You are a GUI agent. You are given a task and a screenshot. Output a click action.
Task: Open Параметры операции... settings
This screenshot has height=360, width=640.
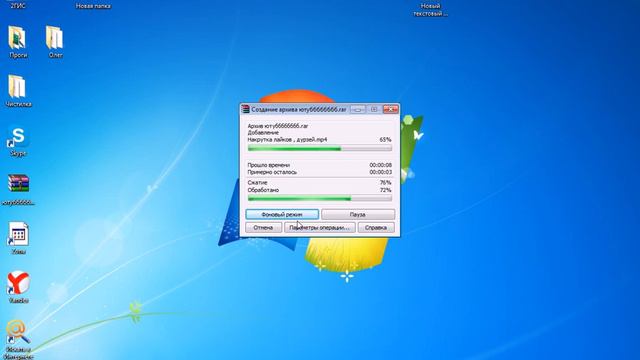(x=320, y=227)
